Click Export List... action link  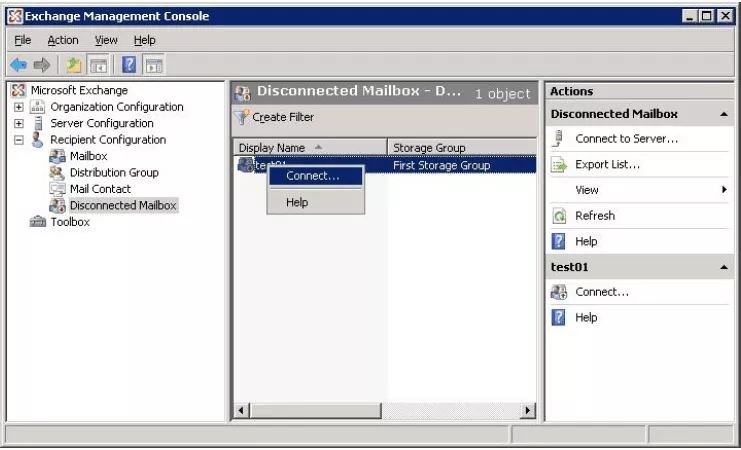[607, 164]
